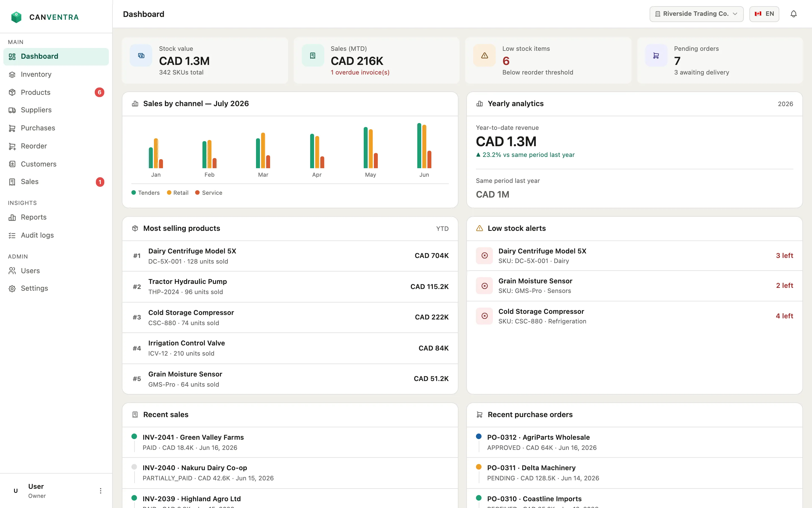Click the Recent purchase orders cart header icon

click(480, 415)
